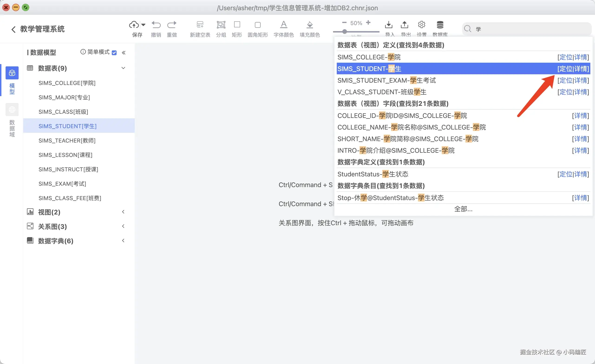Screen dimensions: 595x364
Task: Click the Redo arrow icon
Action: pos(172,25)
